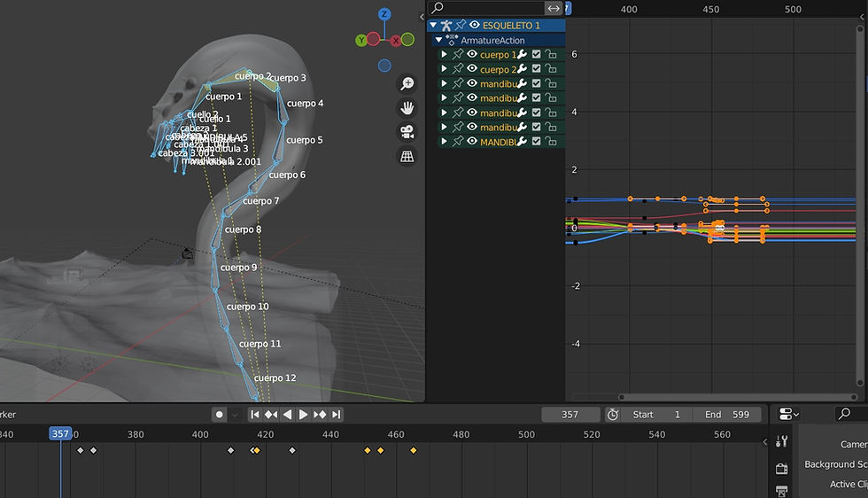Select the orange keyframe diamond near frame 465
The width and height of the screenshot is (868, 498).
pos(414,450)
